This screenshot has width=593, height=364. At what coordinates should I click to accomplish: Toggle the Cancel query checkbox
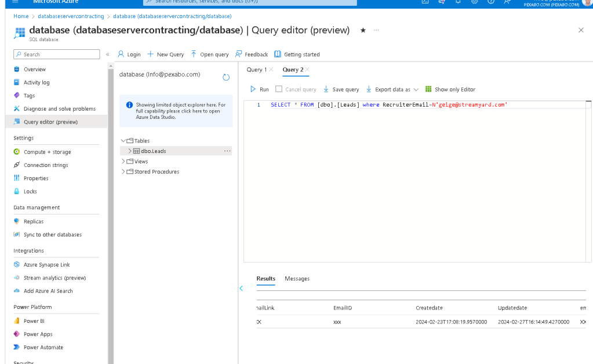click(279, 89)
